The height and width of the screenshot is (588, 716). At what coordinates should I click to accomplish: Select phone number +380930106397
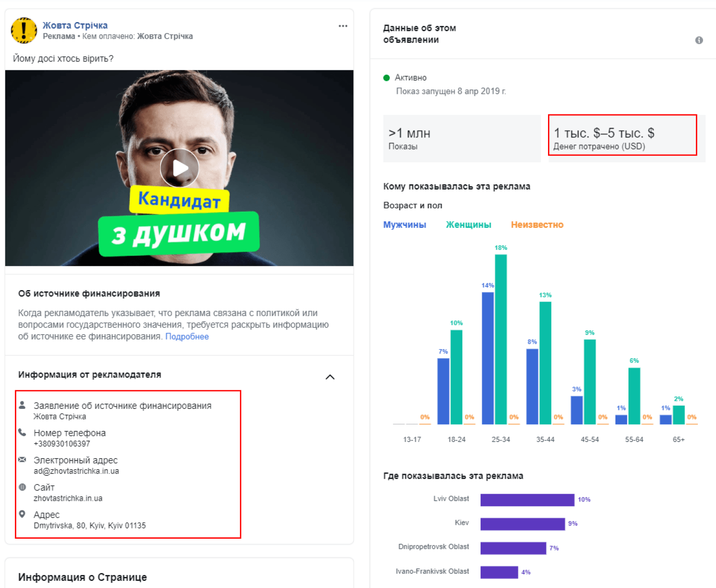[62, 444]
